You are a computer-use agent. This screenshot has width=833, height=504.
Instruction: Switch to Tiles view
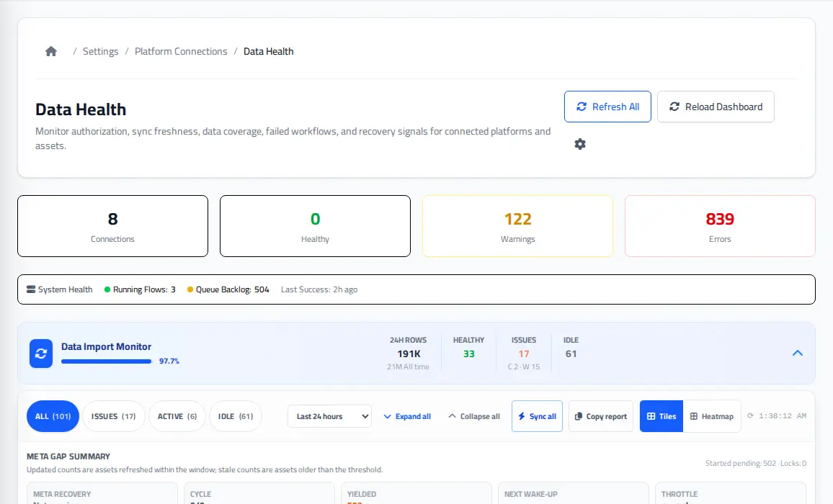pos(661,416)
